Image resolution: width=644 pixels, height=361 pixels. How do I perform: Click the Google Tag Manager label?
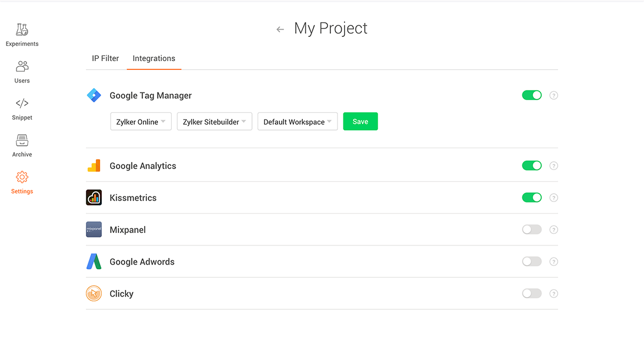(151, 95)
